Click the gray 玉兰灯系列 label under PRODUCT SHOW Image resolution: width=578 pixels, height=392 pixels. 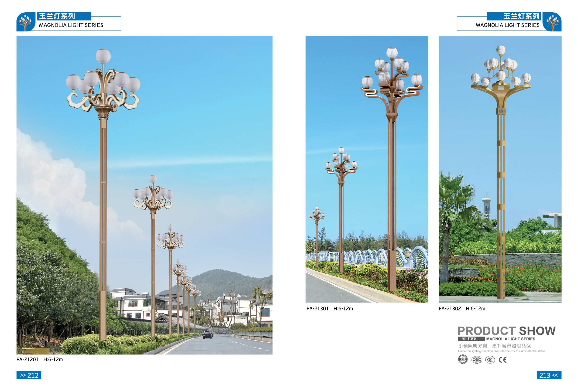(471, 339)
